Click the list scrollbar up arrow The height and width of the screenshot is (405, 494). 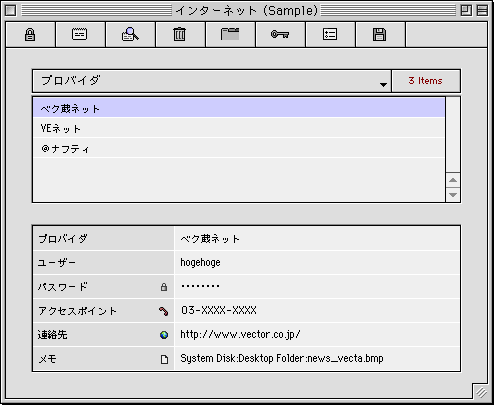453,180
